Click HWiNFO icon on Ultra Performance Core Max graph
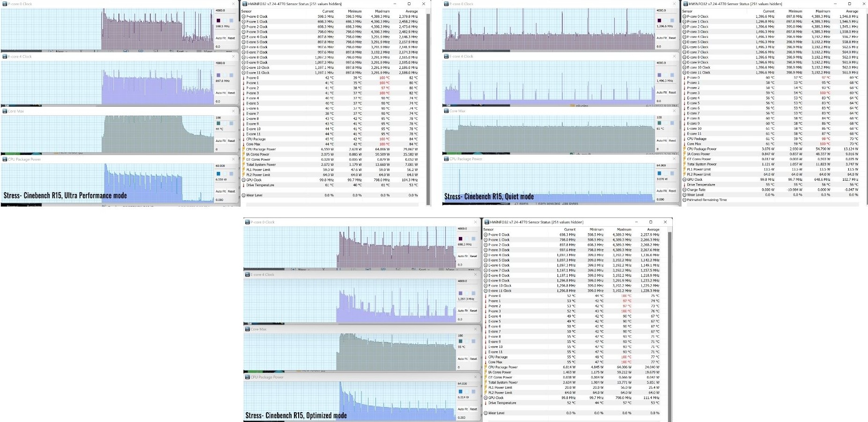Image resolution: width=868 pixels, height=422 pixels. [x=5, y=111]
